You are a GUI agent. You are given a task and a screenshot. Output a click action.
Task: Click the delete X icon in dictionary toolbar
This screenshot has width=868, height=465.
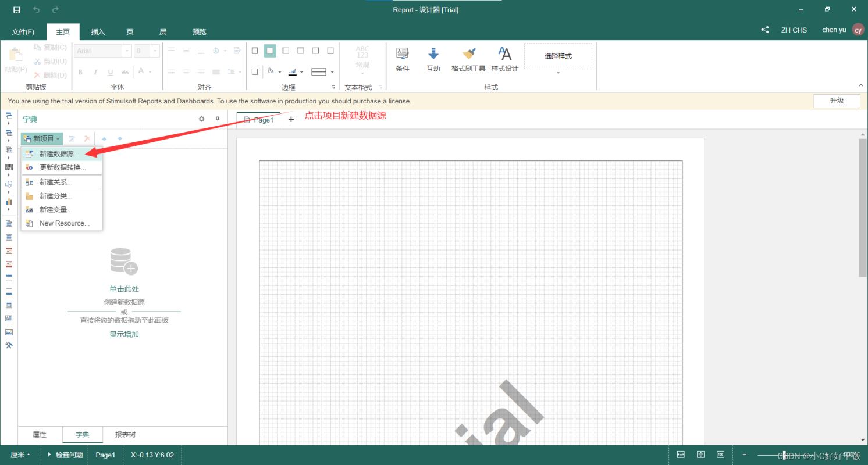(87, 139)
